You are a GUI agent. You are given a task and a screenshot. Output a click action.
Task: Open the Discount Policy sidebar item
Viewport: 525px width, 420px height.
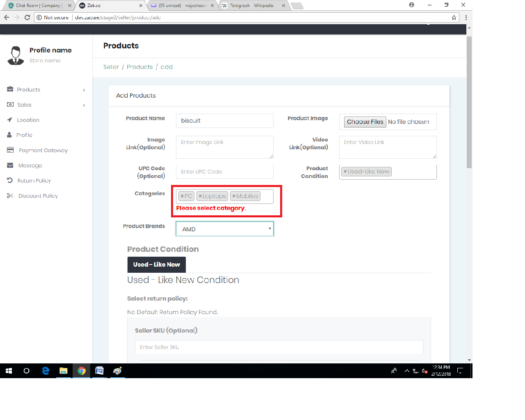pyautogui.click(x=38, y=196)
